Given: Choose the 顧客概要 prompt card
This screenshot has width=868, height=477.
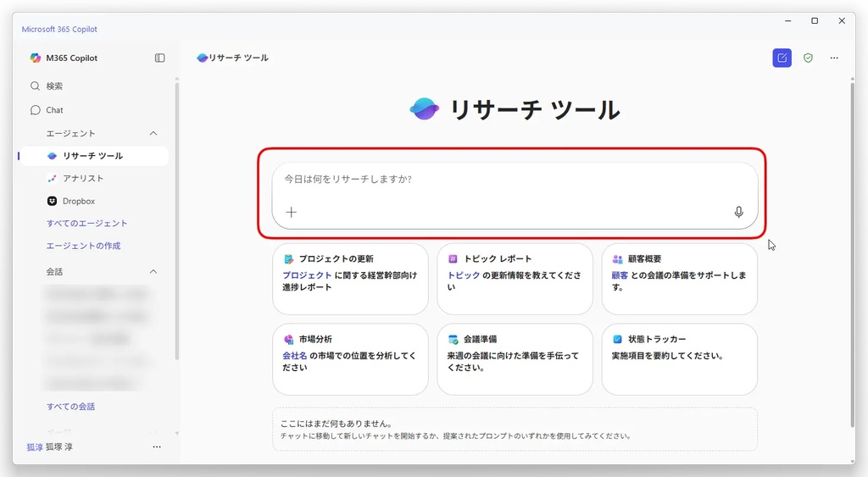Looking at the screenshot, I should coord(679,279).
